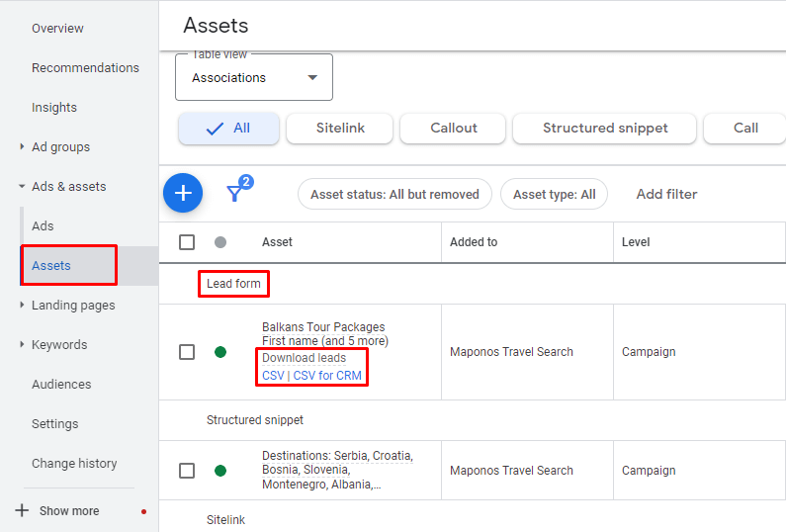
Task: Click the First name (and 5 more) text
Action: coord(325,341)
